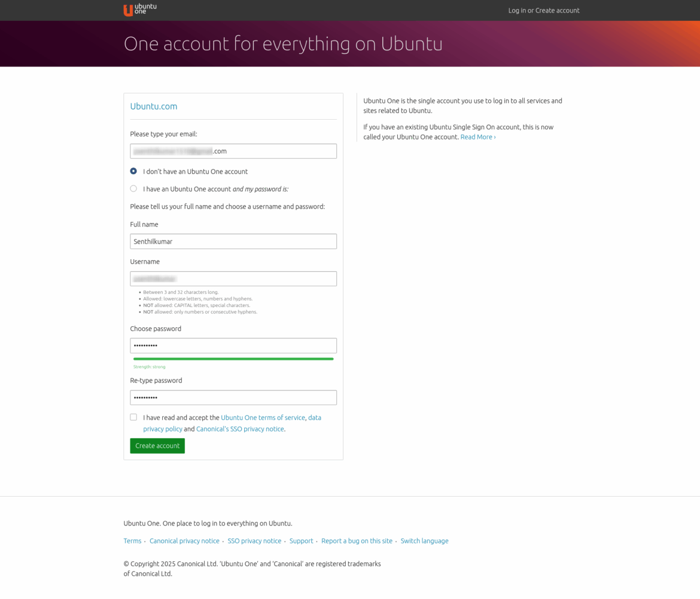Viewport: 700px width, 599px height.
Task: Open the Terms link in the footer
Action: [132, 540]
